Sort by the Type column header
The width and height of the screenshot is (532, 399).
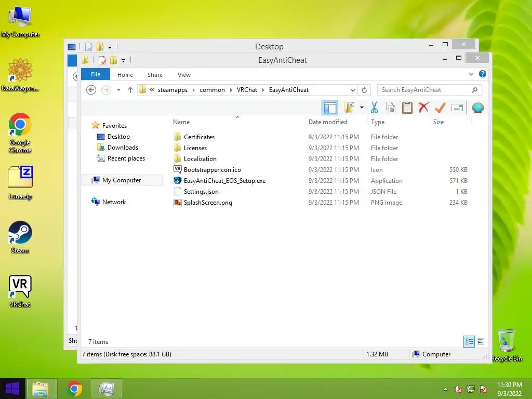pos(378,122)
